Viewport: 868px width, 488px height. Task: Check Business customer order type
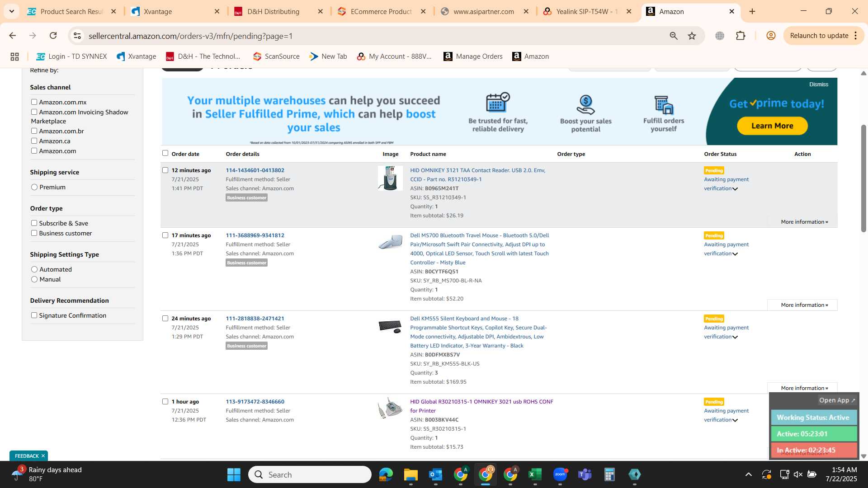tap(34, 233)
